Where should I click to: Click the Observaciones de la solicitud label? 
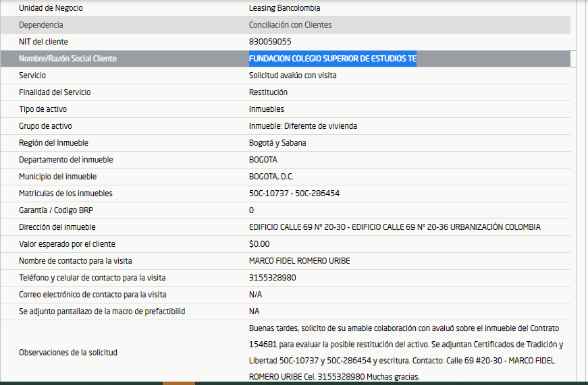(x=68, y=352)
